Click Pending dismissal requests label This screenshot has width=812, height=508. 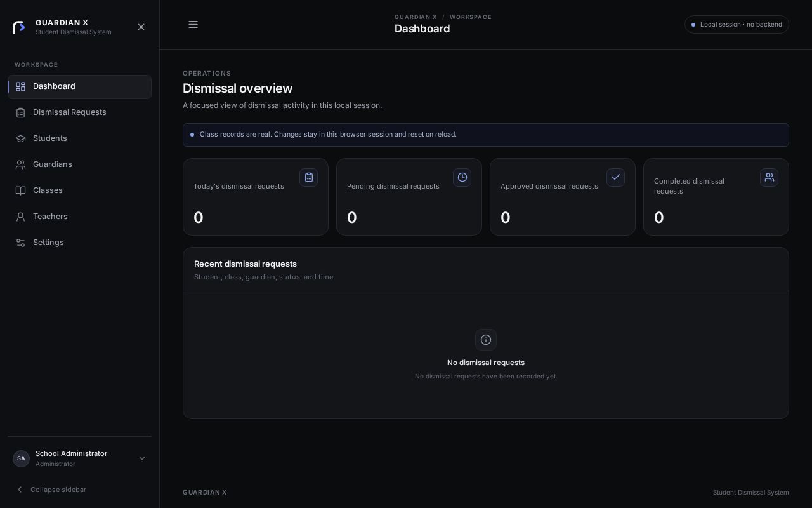(393, 186)
